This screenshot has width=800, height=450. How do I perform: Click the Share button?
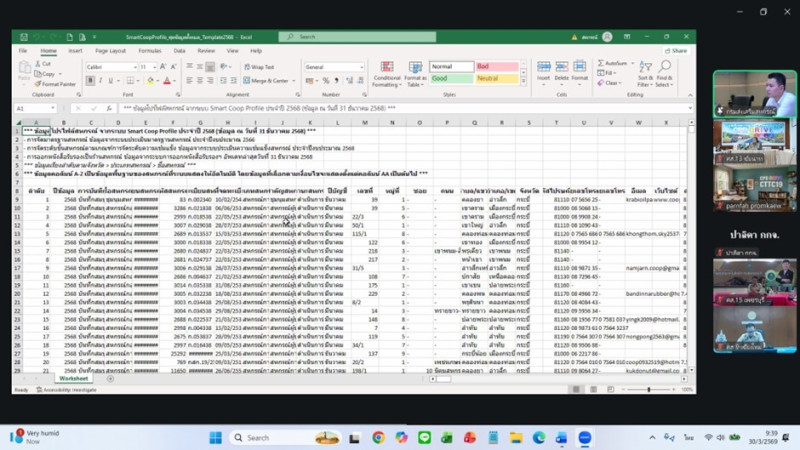pyautogui.click(x=677, y=50)
